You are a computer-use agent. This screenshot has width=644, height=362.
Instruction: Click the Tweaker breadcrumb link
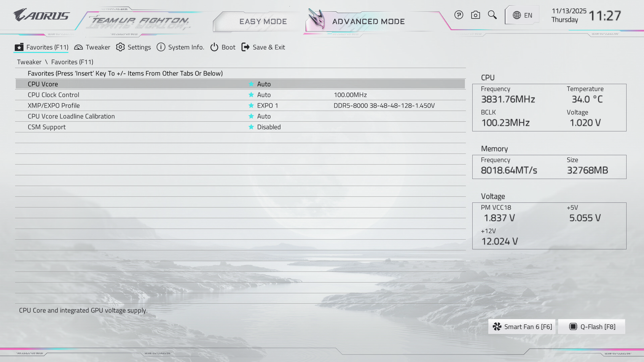click(29, 62)
